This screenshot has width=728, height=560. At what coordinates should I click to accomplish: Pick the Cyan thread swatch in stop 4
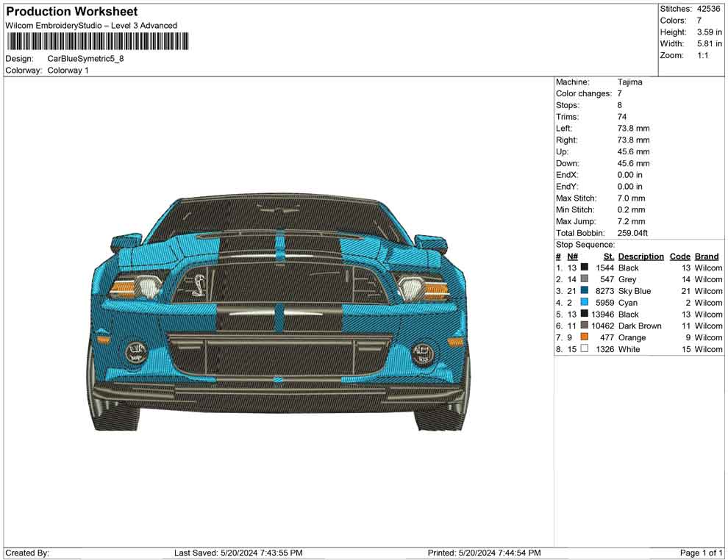click(584, 303)
